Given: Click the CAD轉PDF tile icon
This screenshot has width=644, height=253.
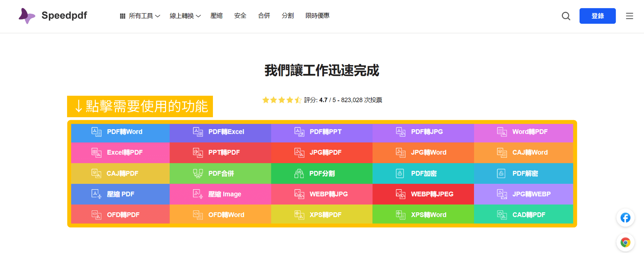Looking at the screenshot, I should click(502, 215).
